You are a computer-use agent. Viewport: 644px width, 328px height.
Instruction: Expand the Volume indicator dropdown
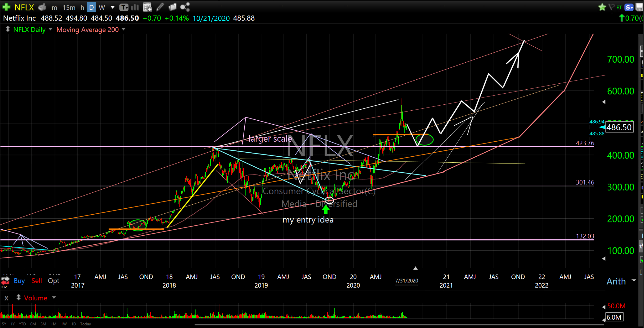54,298
